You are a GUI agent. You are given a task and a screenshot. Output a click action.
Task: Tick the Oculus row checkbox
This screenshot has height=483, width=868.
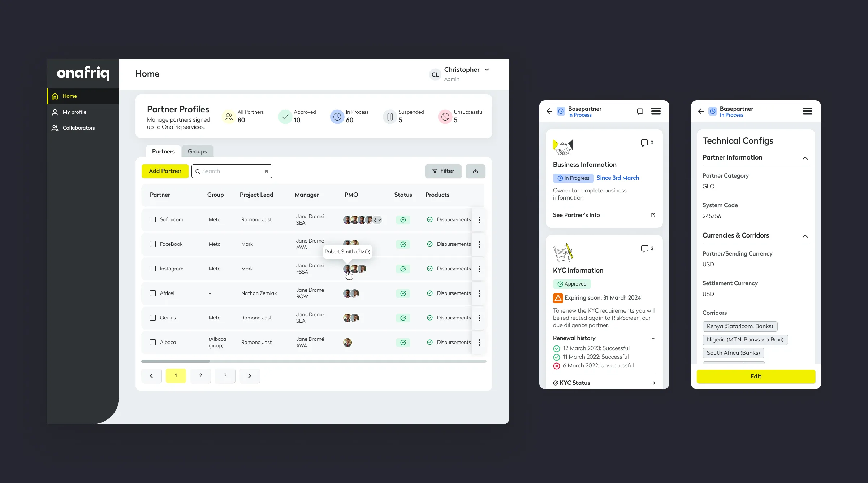tap(153, 318)
